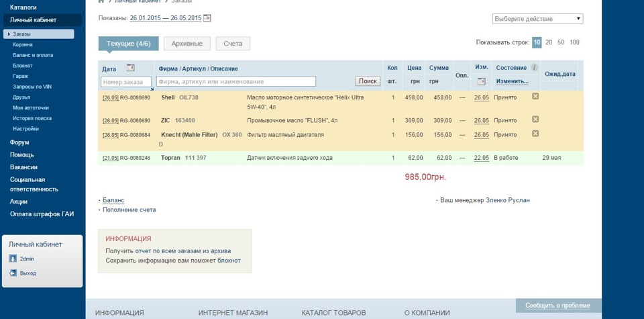Cancel the Shell OIL738 order row
The height and width of the screenshot is (319, 644).
pyautogui.click(x=535, y=96)
